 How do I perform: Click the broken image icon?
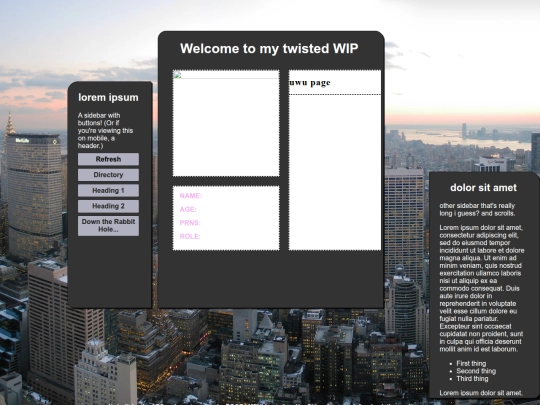[177, 75]
